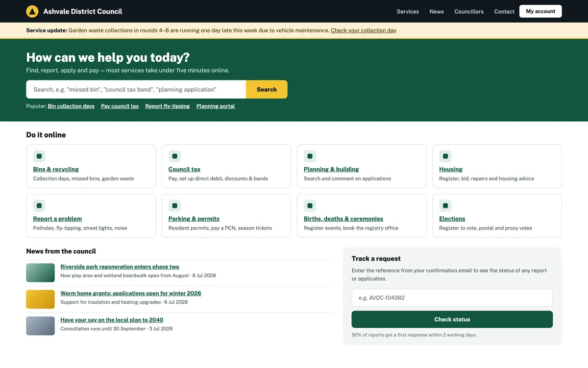Open the Report a problem link

(x=57, y=219)
